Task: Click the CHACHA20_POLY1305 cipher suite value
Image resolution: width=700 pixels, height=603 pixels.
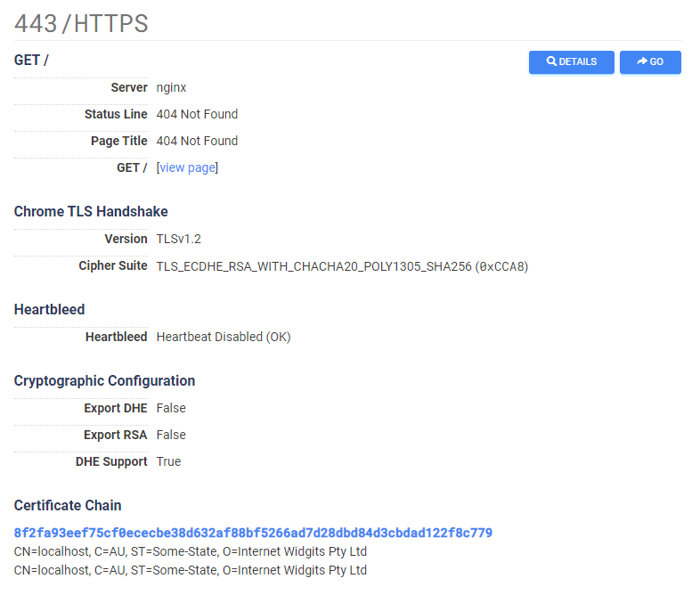Action: point(342,265)
